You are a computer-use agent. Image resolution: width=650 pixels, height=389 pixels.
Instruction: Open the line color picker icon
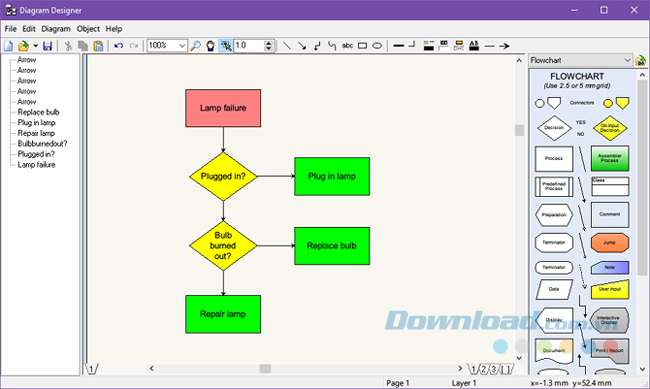point(429,46)
